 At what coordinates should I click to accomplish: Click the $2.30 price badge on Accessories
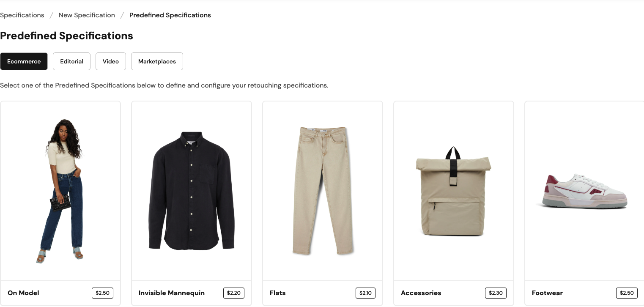point(495,293)
